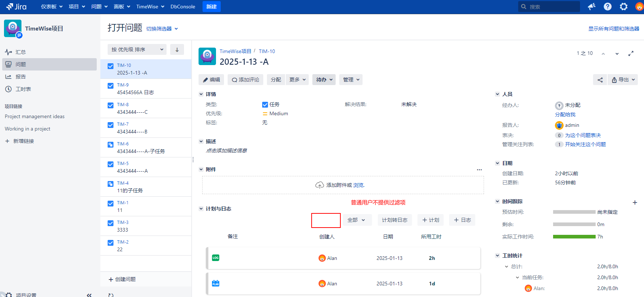Open the sort by priority dropdown

pyautogui.click(x=137, y=49)
